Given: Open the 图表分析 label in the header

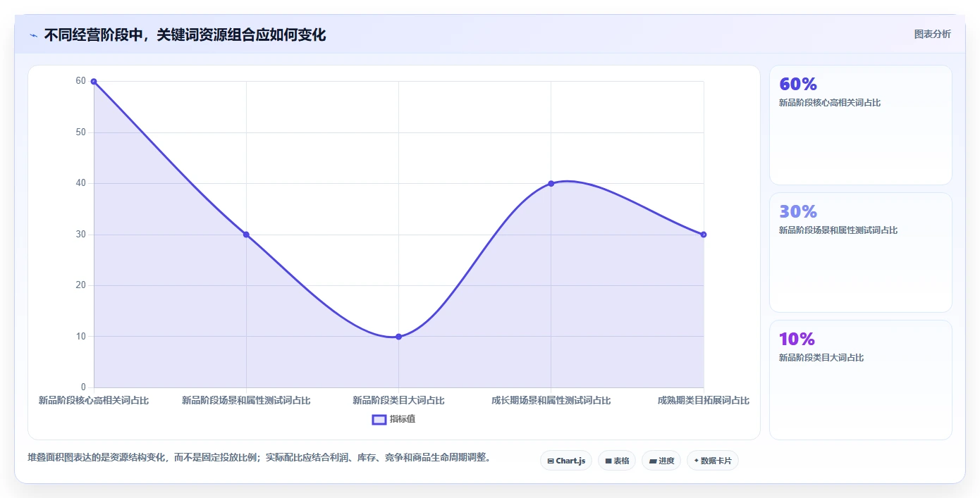Looking at the screenshot, I should pyautogui.click(x=932, y=34).
